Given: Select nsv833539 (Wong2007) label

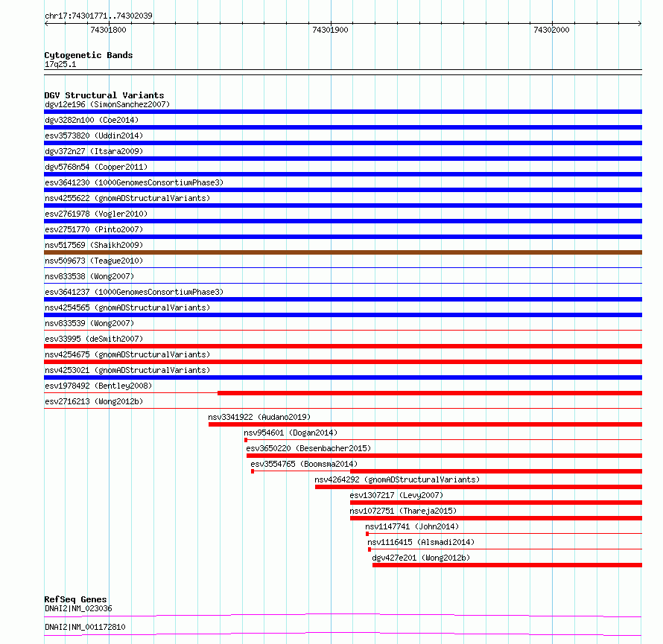Looking at the screenshot, I should click(x=89, y=323).
